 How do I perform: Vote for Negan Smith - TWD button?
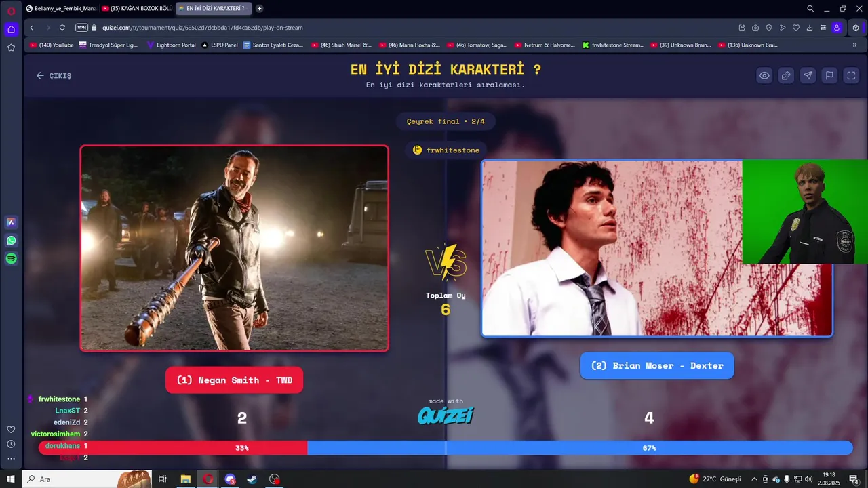point(234,380)
